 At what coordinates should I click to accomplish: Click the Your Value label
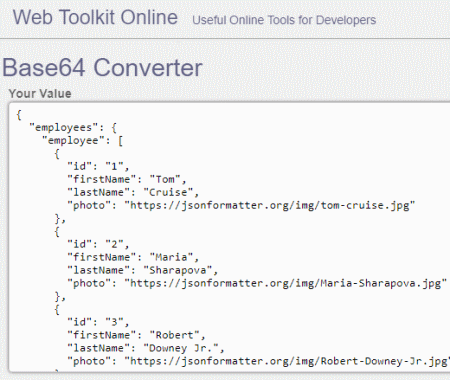click(40, 94)
